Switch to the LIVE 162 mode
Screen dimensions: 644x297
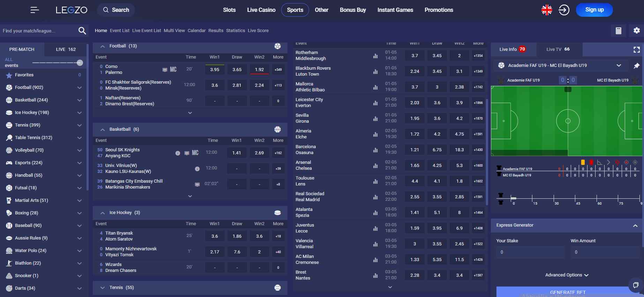coord(66,49)
